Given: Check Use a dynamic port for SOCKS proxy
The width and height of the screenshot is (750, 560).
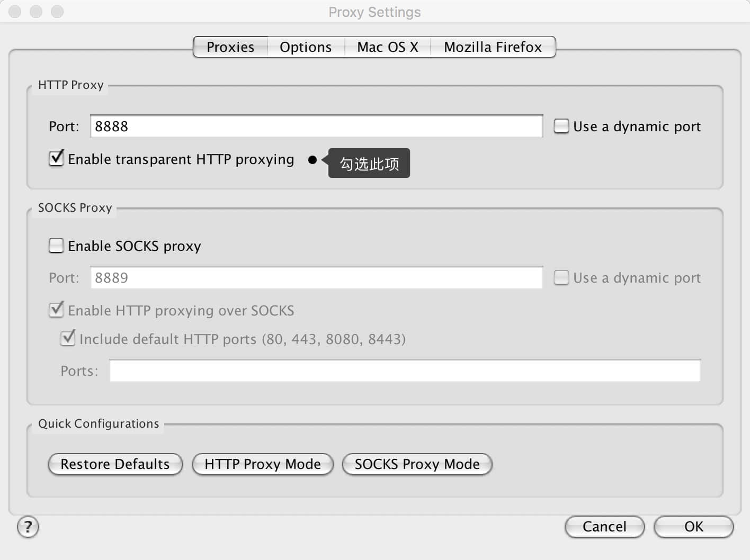Looking at the screenshot, I should click(560, 277).
